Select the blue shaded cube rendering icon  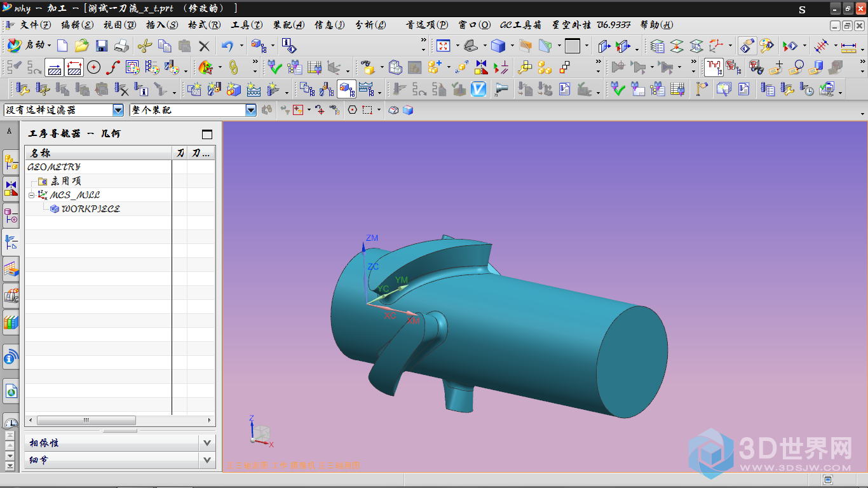(499, 46)
